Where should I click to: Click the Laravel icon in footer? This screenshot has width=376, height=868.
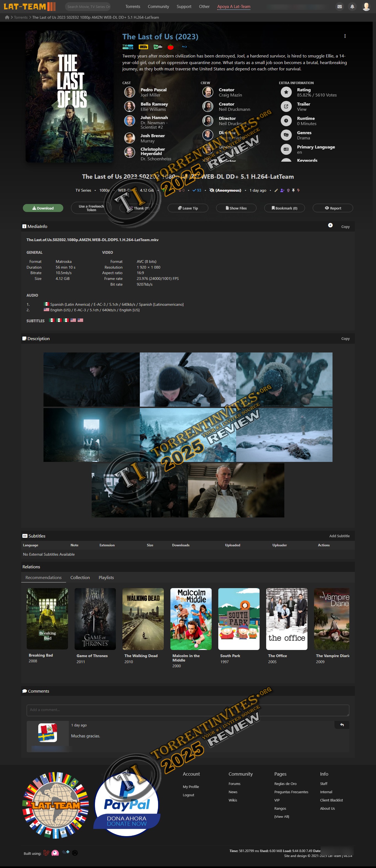(47, 853)
